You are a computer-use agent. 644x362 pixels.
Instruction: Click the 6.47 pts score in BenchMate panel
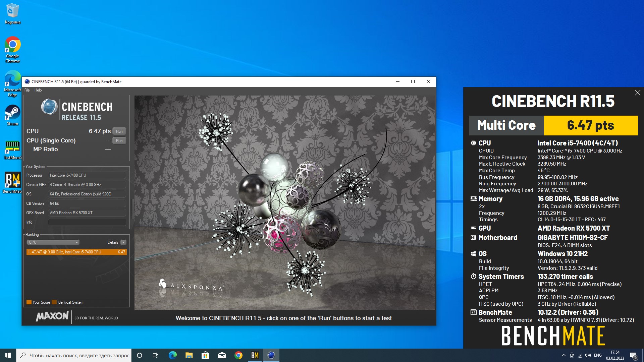[591, 125]
